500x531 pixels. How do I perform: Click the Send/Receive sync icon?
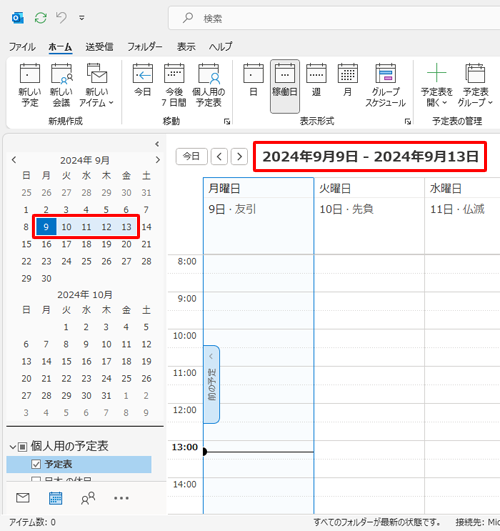(41, 18)
